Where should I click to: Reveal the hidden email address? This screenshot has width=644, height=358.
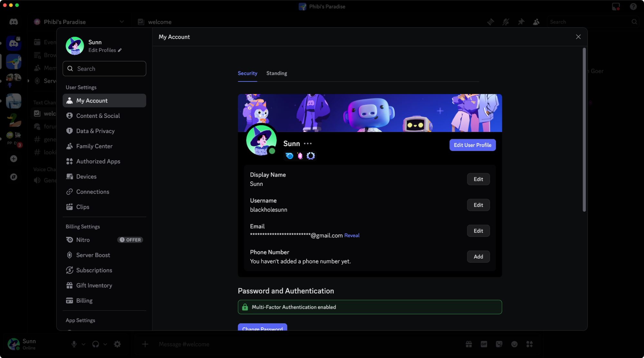point(351,235)
